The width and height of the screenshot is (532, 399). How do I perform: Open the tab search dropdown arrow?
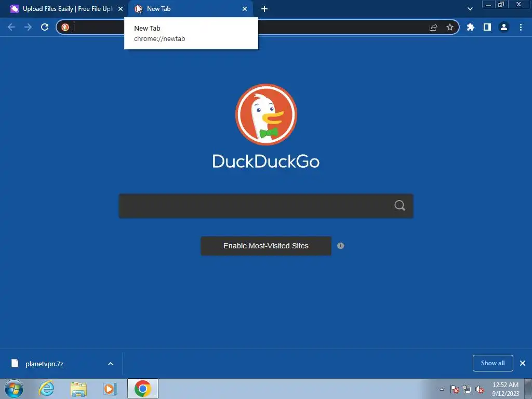click(470, 9)
